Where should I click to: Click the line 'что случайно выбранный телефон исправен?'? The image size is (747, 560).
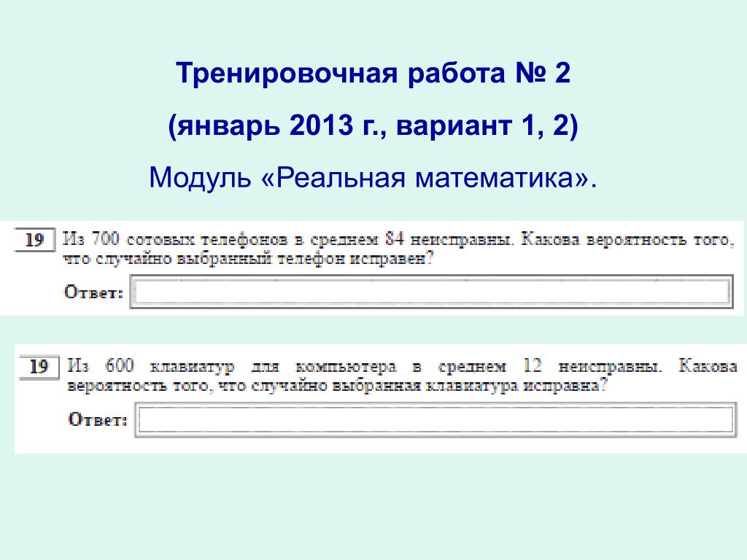(x=248, y=259)
